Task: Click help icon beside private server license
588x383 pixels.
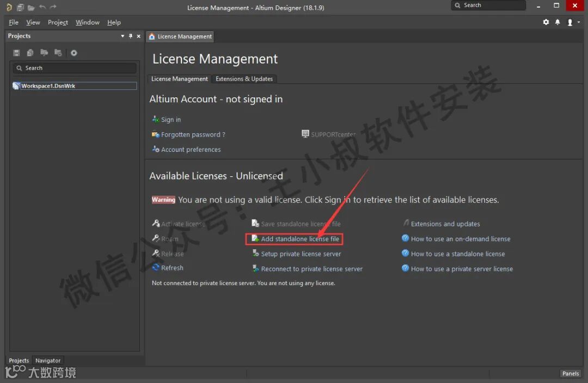Action: (405, 268)
